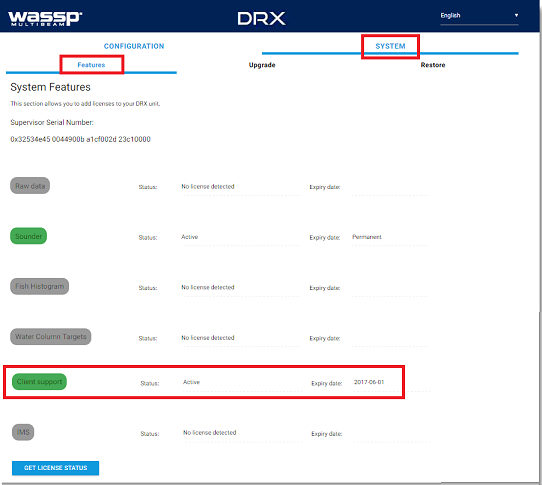Open the Features sub-tab
The image size is (542, 485).
tap(91, 65)
